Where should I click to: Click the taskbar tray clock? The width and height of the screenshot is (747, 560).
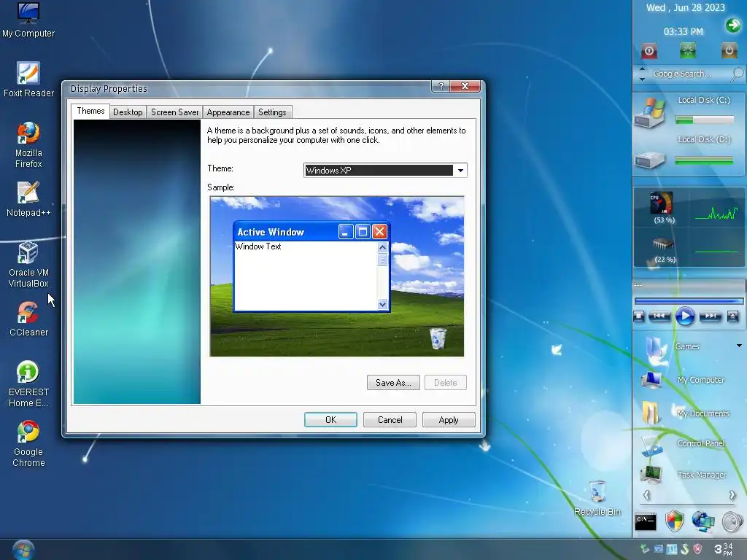click(723, 549)
